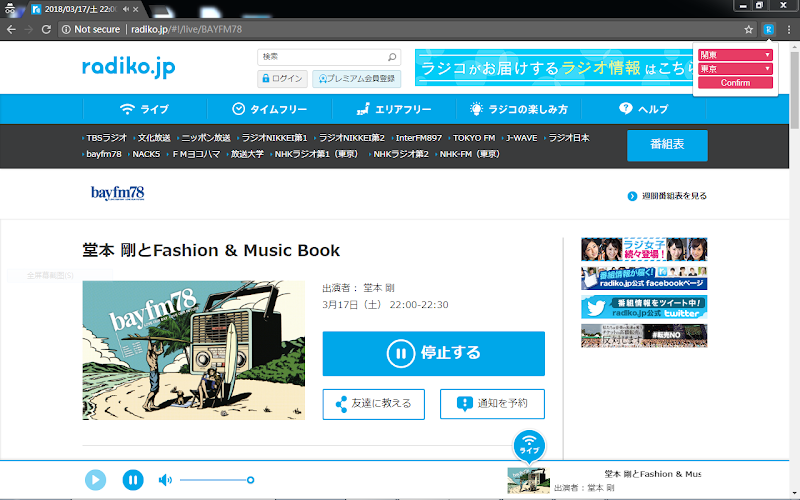
Task: Adjust the volume slider handle
Action: click(251, 480)
